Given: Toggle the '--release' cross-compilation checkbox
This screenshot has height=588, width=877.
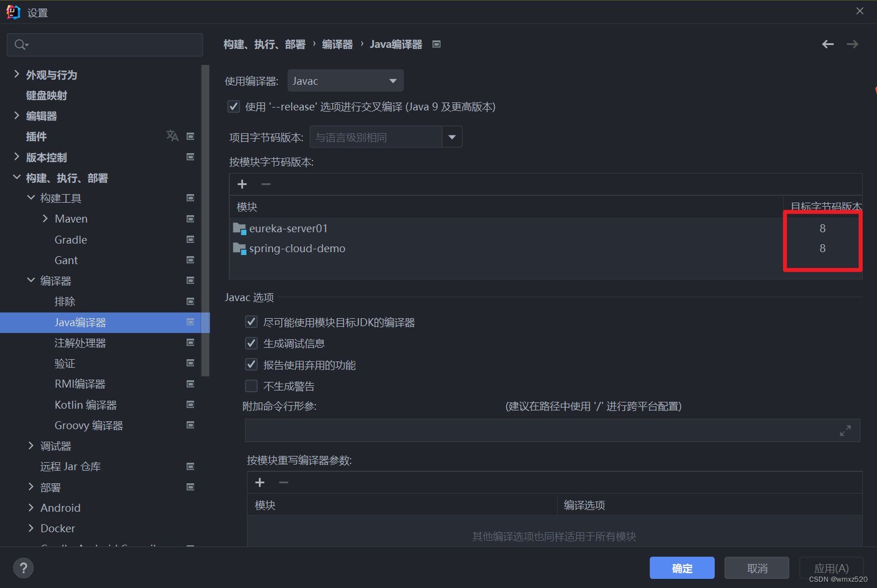Looking at the screenshot, I should (x=233, y=106).
